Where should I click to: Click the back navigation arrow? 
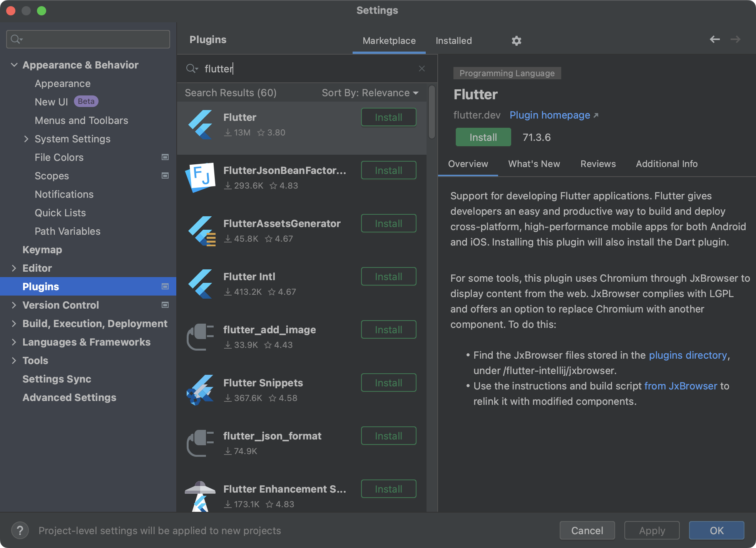pos(714,39)
